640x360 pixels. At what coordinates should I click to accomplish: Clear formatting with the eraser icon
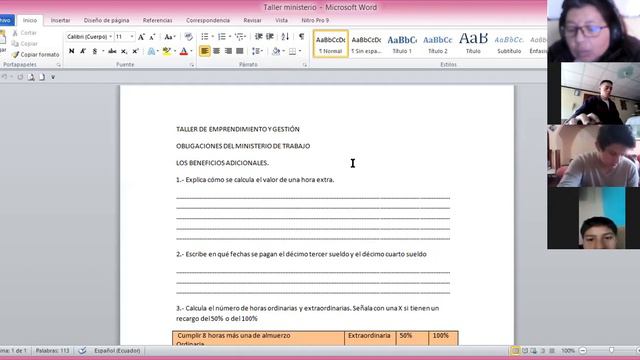tap(189, 37)
